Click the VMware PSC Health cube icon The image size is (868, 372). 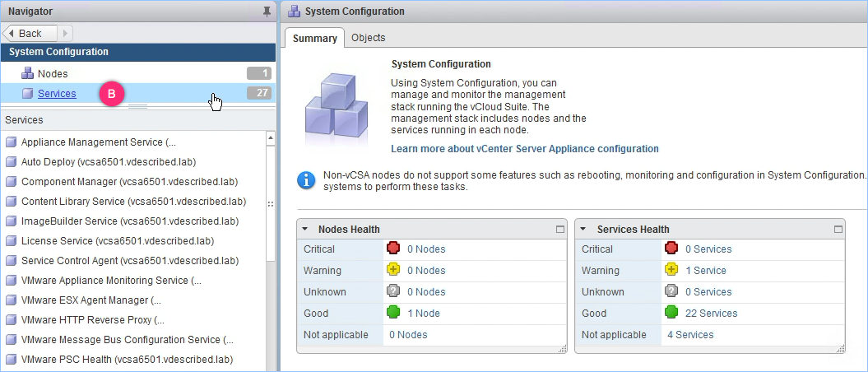coord(11,360)
